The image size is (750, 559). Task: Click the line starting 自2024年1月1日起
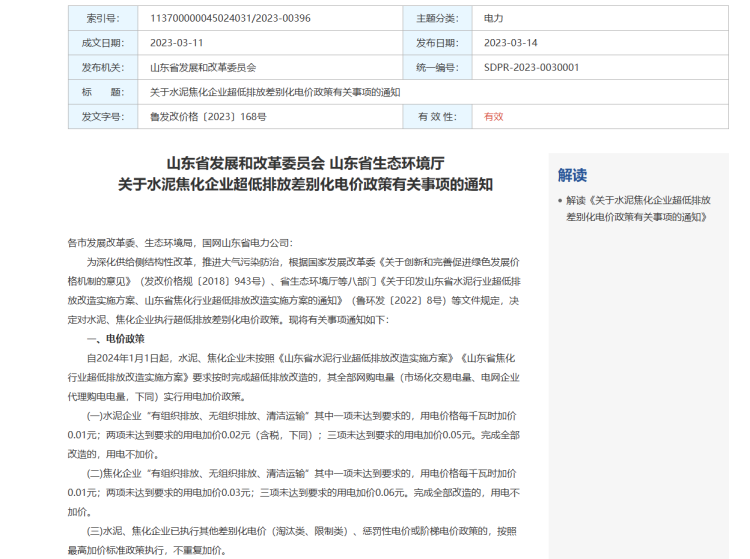tap(301, 358)
